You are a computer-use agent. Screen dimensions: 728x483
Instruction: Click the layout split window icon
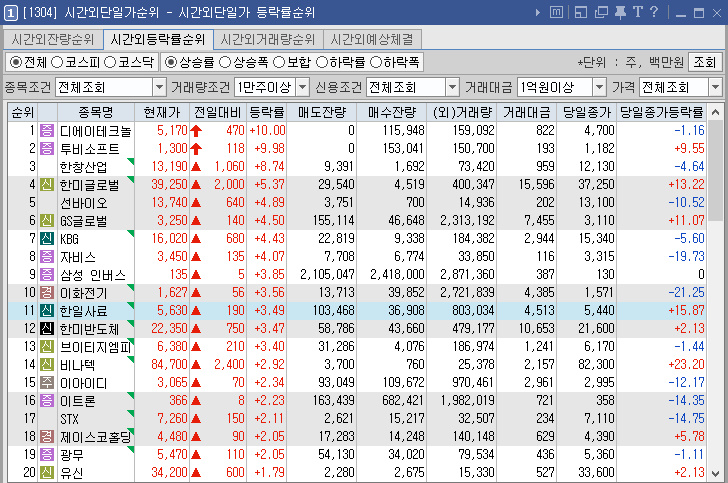[x=580, y=13]
